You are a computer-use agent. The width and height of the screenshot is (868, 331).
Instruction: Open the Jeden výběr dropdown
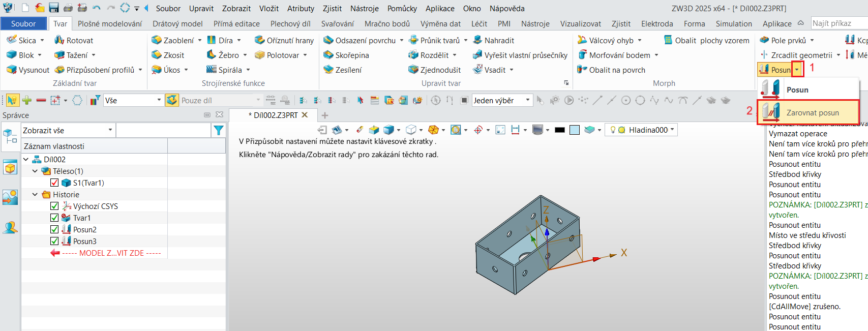click(502, 100)
